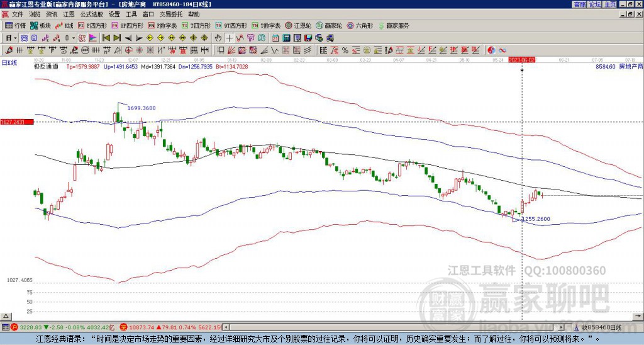Open the 江恩 menu
This screenshot has height=345, width=644.
point(69,14)
